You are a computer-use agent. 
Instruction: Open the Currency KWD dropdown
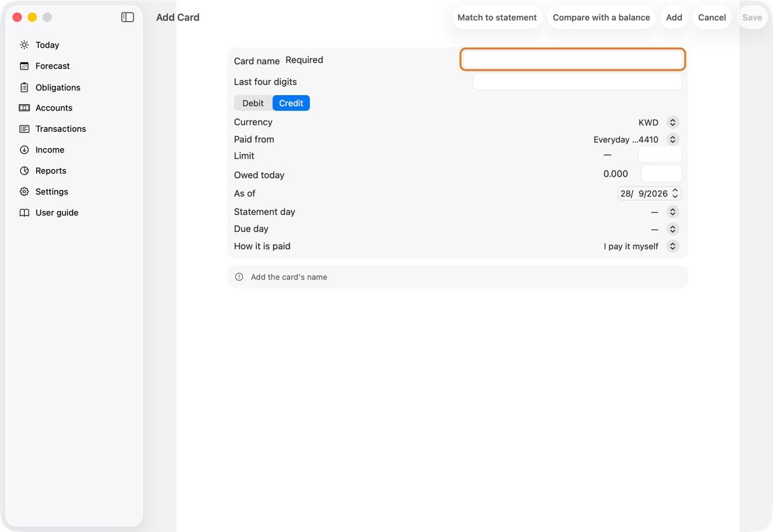[672, 123]
